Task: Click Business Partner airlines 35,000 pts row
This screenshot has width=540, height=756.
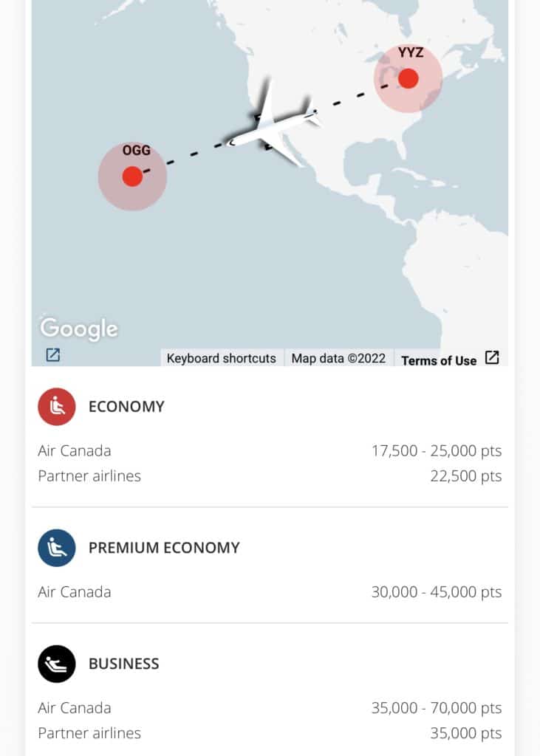Action: [x=465, y=733]
